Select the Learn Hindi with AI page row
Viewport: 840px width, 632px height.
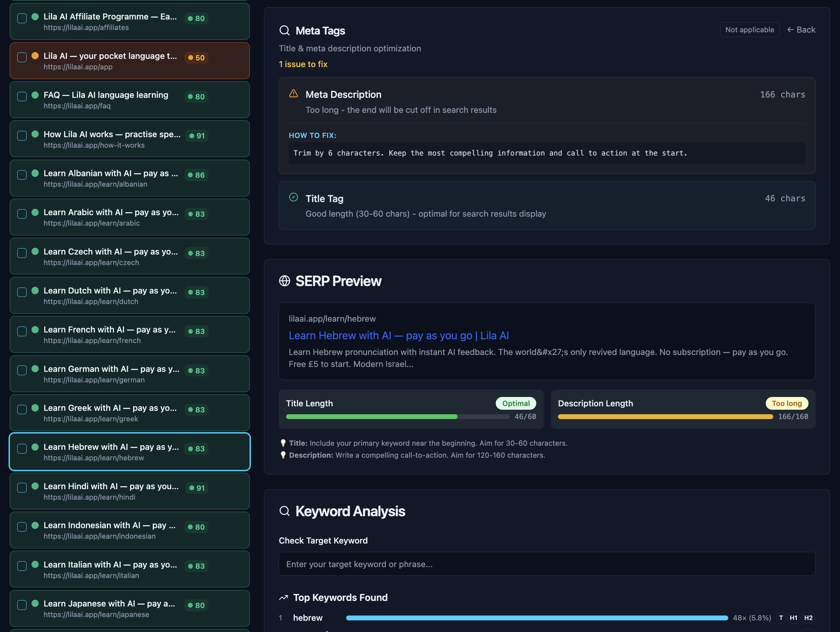[x=129, y=491]
